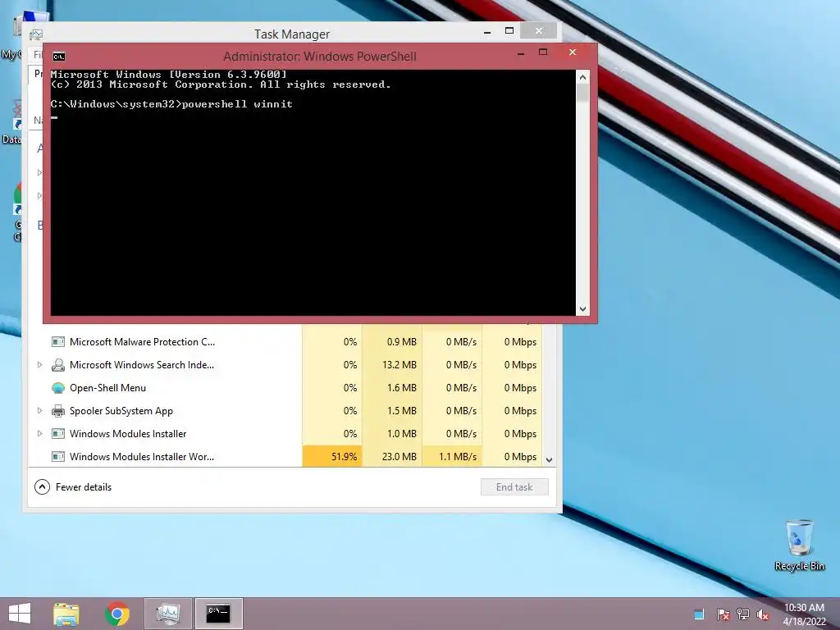840x630 pixels.
Task: Select the Spooler SubSystem App printer icon
Action: [58, 411]
